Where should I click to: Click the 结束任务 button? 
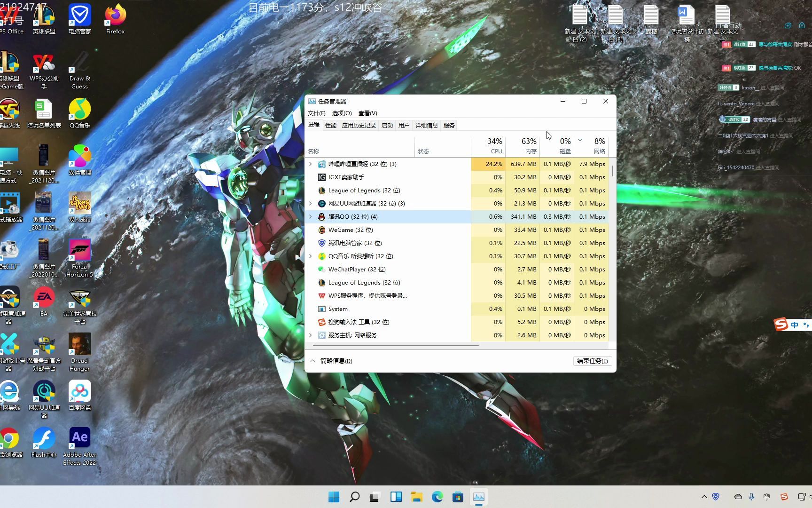pos(592,361)
